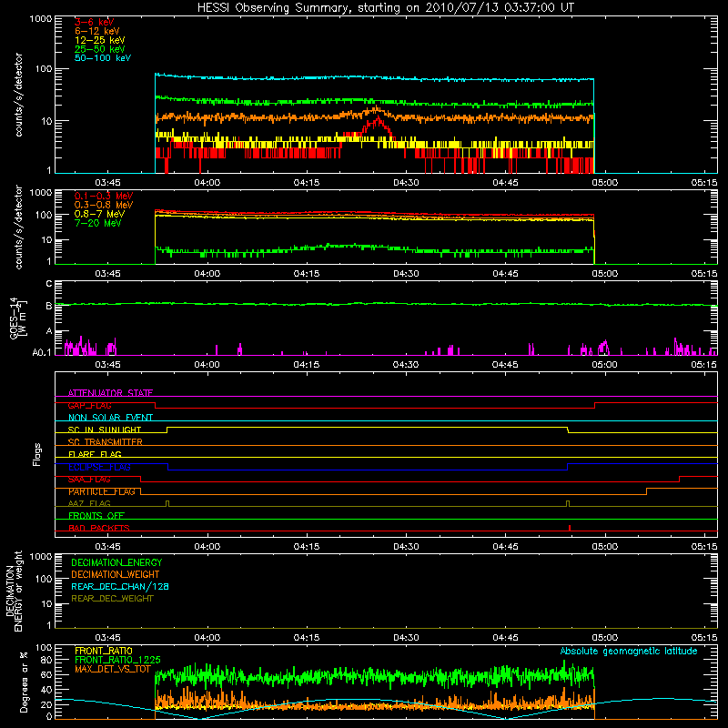Viewport: 728px width, 728px height.
Task: Click the REAR_DEC_WEIGHT legend label
Action: point(112,599)
